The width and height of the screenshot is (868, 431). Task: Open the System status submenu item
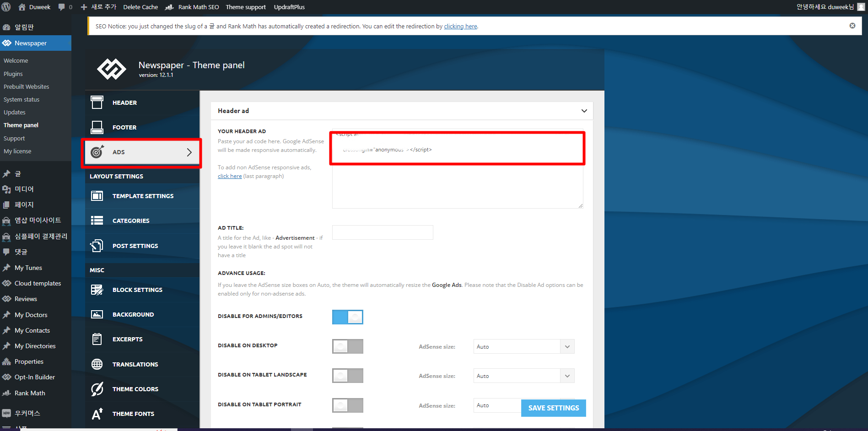tap(22, 99)
